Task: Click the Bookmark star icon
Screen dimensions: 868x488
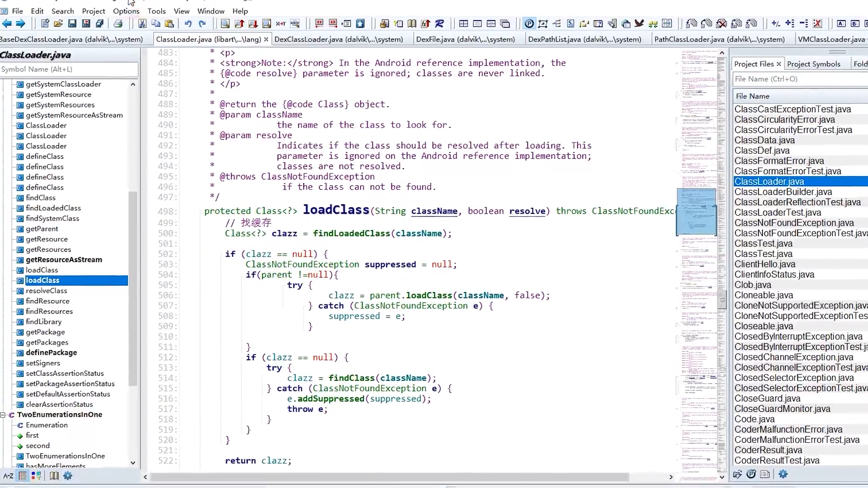Action: (x=360, y=23)
